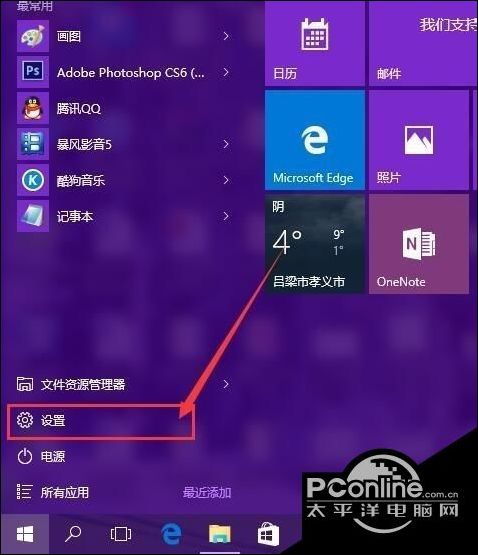Open the Microsoft Edge tile
Screen dimensions: 478x555
[x=315, y=140]
